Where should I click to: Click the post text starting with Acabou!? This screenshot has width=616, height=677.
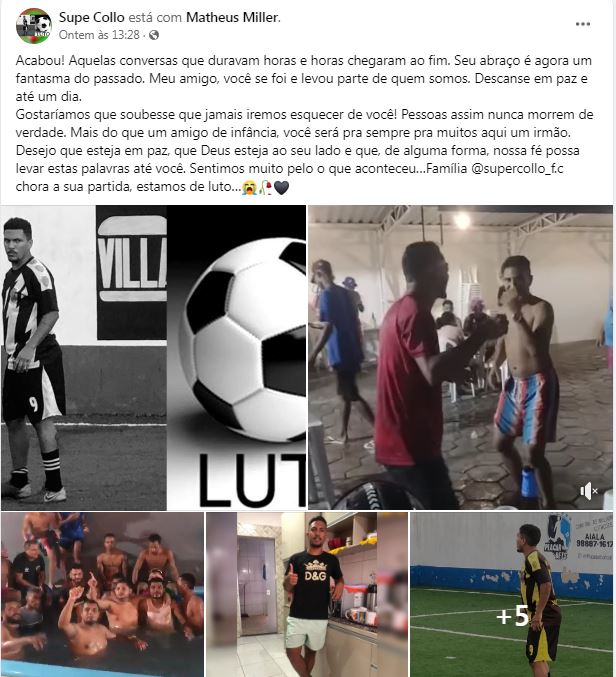tap(304, 123)
